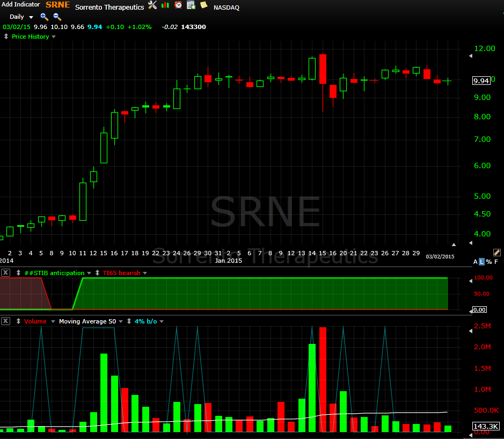The height and width of the screenshot is (439, 504).
Task: Click the TI65 bearish label
Action: [x=121, y=273]
